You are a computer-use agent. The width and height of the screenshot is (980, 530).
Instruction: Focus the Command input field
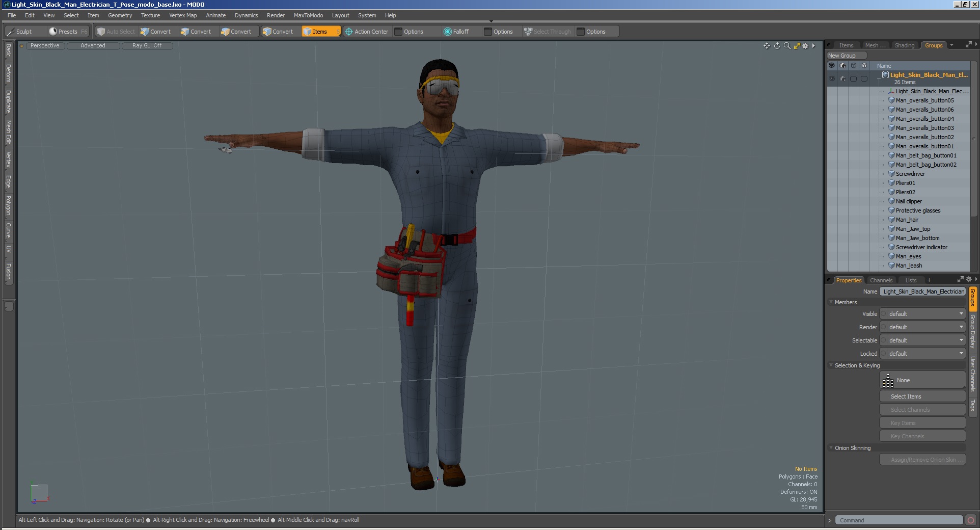coord(899,520)
